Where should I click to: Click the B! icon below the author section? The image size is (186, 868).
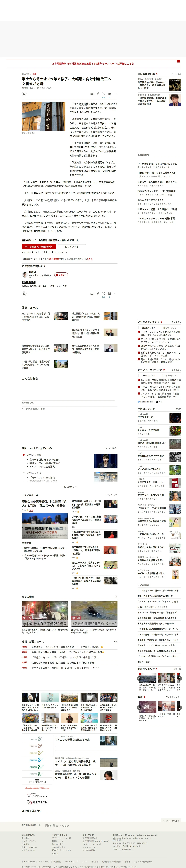[109, 294]
